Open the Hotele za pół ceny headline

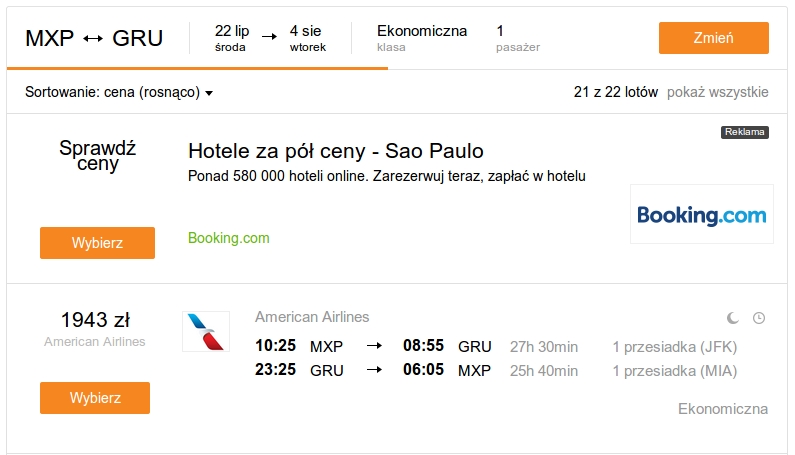click(x=336, y=151)
